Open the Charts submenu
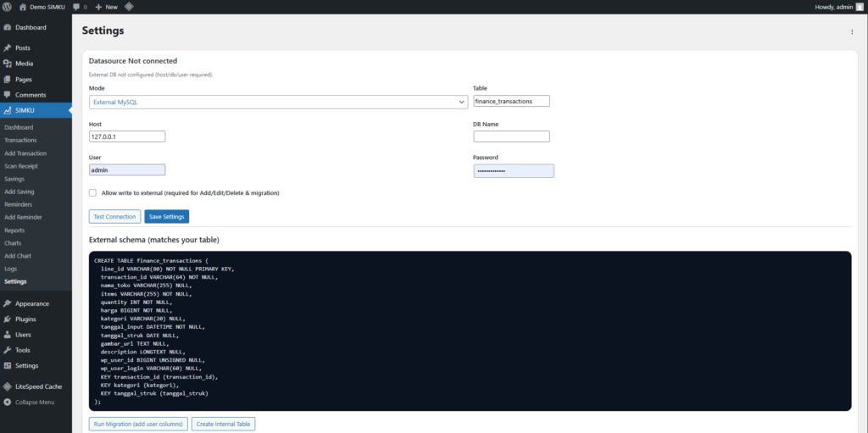This screenshot has width=868, height=433. click(13, 243)
